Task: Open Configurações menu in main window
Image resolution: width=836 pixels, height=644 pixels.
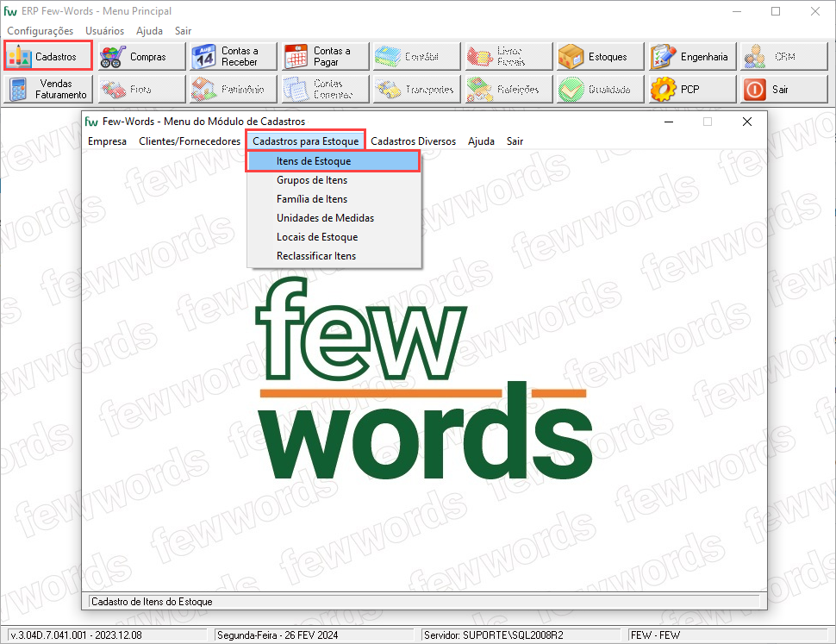Action: [x=40, y=31]
